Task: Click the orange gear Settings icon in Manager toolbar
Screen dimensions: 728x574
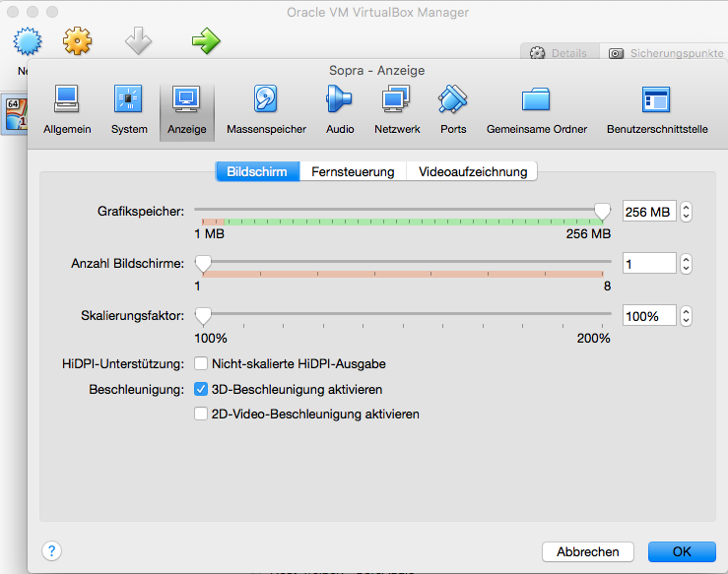Action: coord(77,41)
